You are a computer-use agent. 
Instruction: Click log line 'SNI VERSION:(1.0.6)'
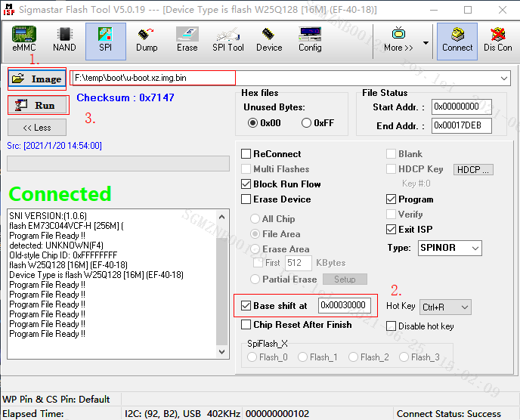[x=48, y=216]
